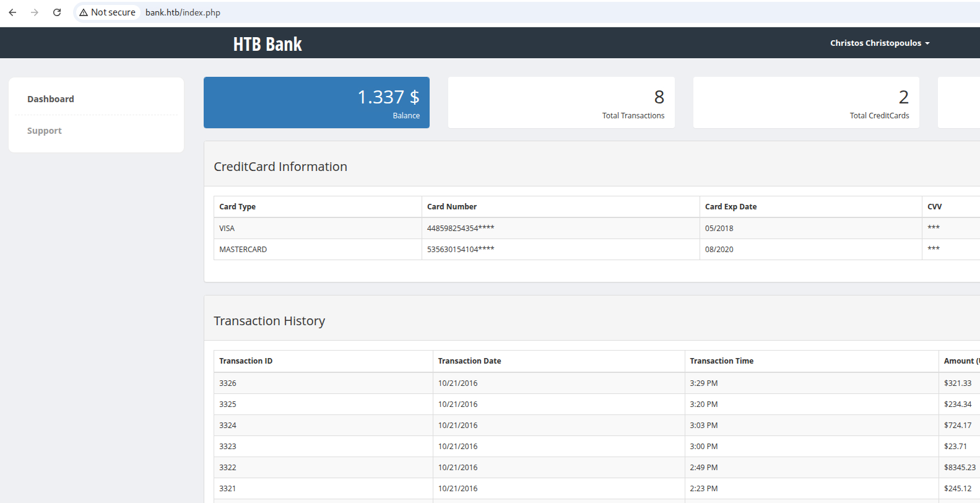980x503 pixels.
Task: Click the Card Number column header
Action: 452,207
